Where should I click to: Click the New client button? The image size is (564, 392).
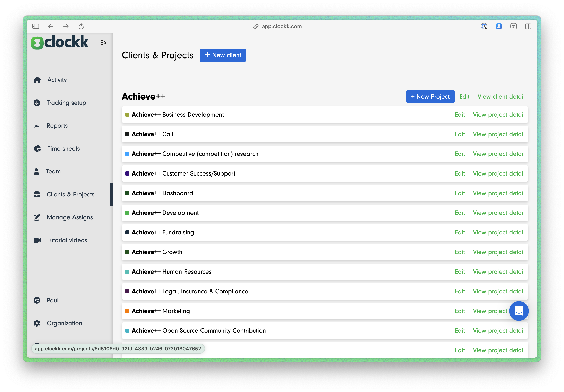click(223, 55)
